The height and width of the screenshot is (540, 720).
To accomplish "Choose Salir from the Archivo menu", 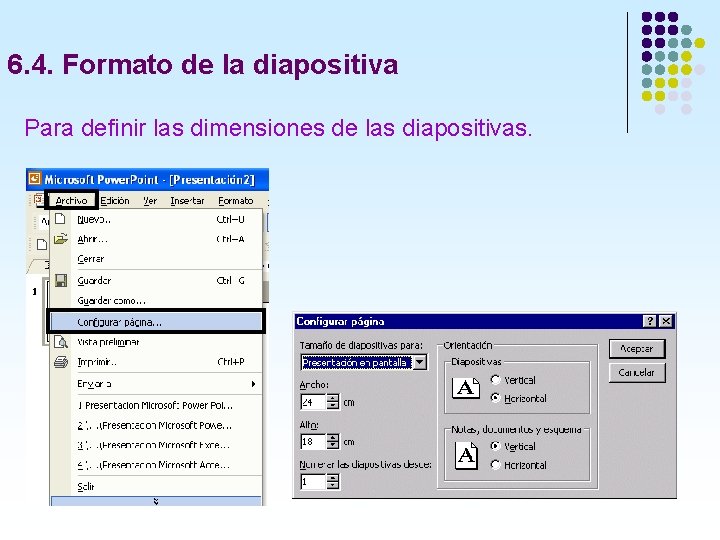I will click(x=156, y=487).
